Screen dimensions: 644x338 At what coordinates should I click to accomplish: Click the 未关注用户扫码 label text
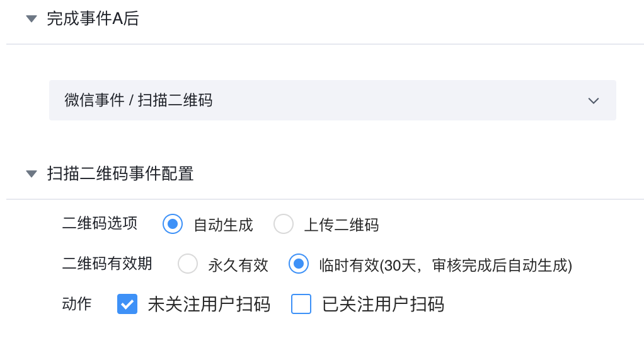(209, 305)
